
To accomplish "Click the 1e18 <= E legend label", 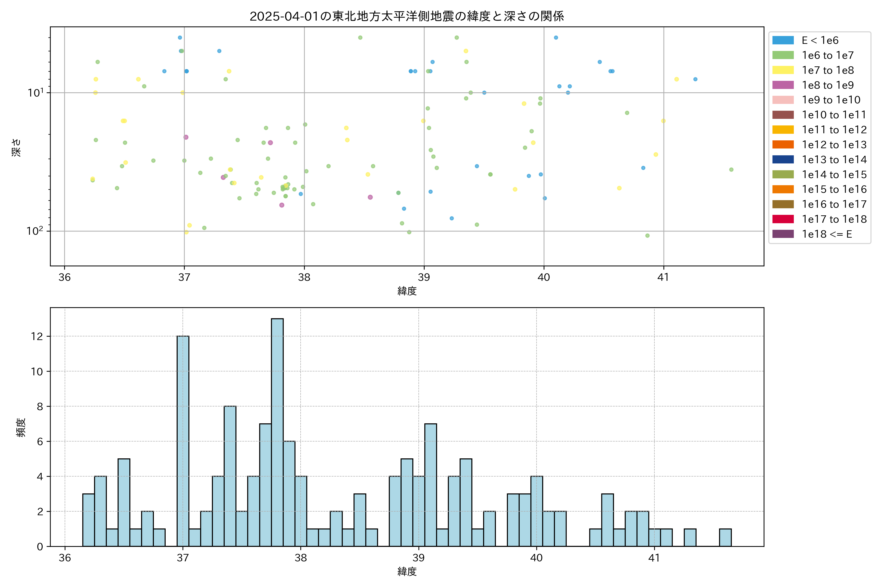I will tap(826, 234).
